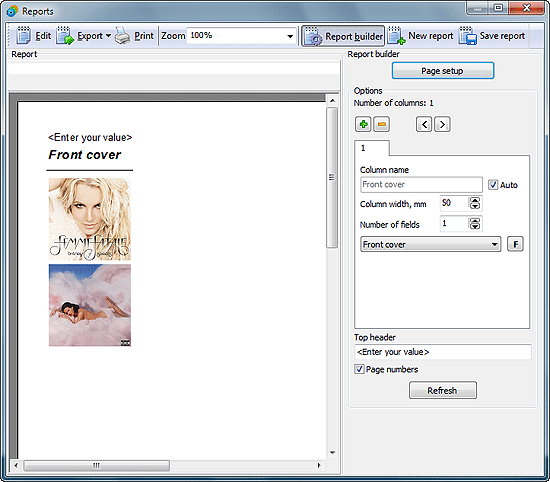550x482 pixels.
Task: Click the horizontal scrollbar left arrow
Action: pyautogui.click(x=16, y=465)
